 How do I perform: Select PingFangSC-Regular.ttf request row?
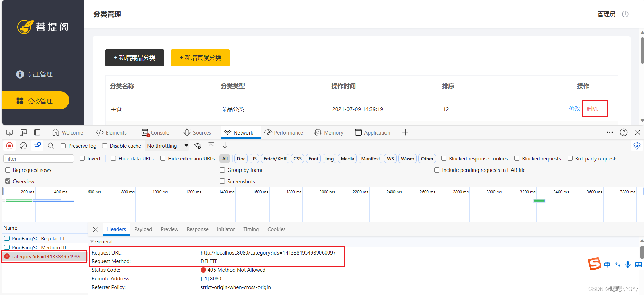[x=44, y=238]
